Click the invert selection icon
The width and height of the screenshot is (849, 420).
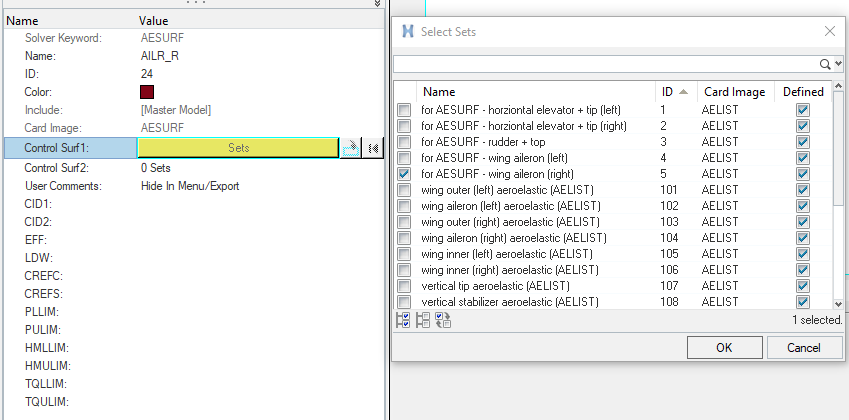pyautogui.click(x=442, y=321)
